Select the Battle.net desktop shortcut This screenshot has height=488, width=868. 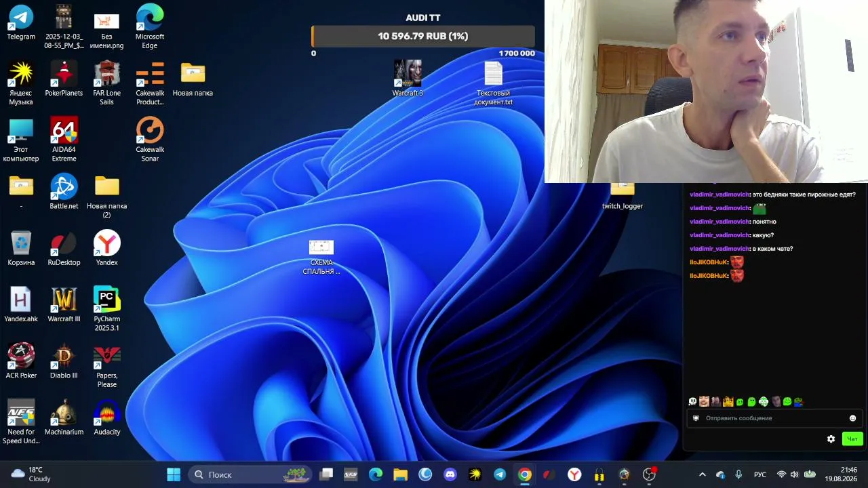coord(64,192)
